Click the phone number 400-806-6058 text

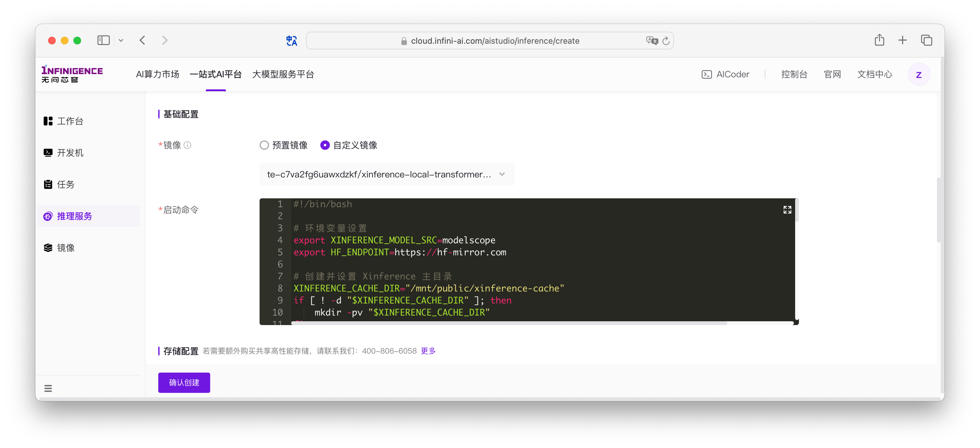[389, 351]
